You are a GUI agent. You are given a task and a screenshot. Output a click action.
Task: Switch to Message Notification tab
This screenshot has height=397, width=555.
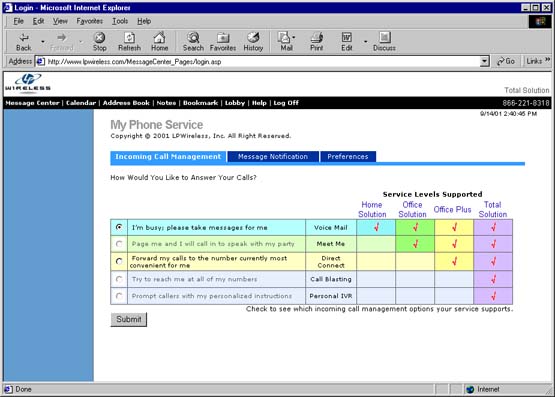(x=273, y=157)
